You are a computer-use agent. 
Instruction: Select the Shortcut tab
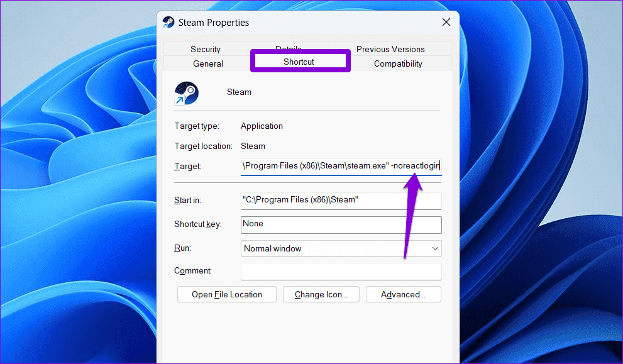pos(299,62)
